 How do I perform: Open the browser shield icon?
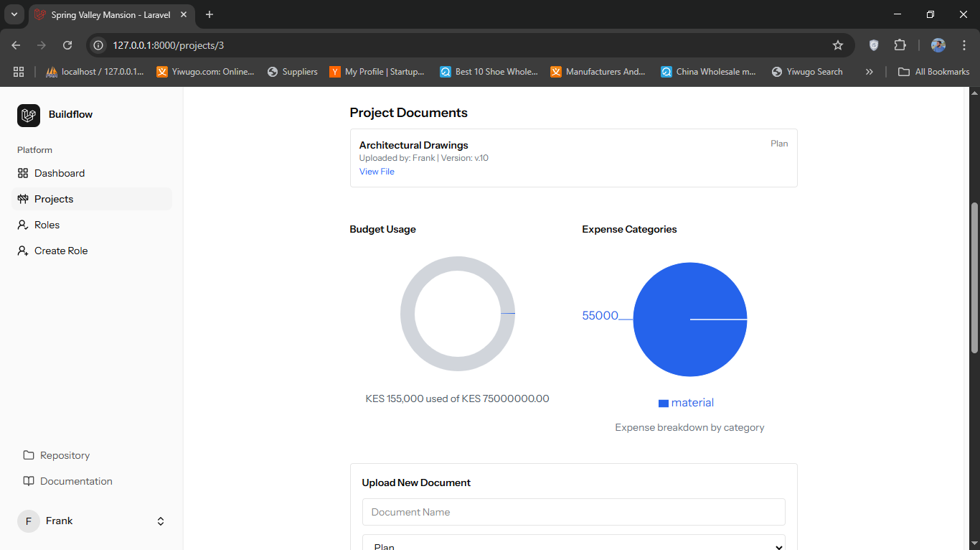tap(874, 45)
